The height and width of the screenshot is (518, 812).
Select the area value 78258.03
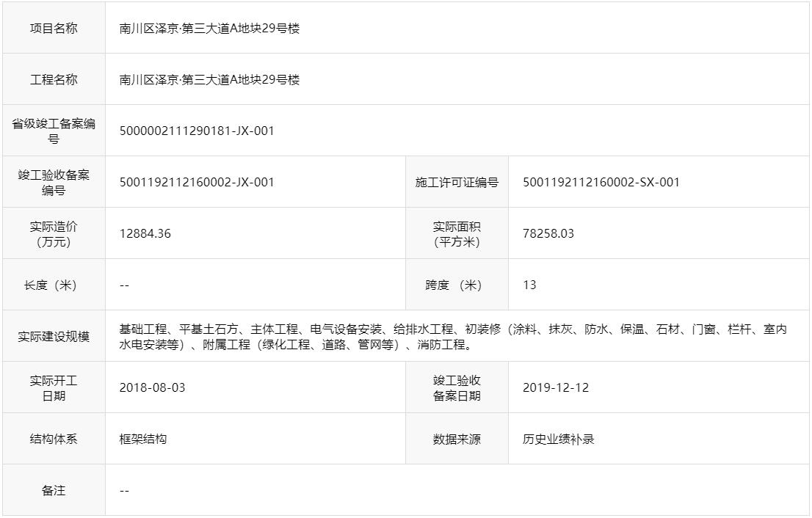[548, 233]
